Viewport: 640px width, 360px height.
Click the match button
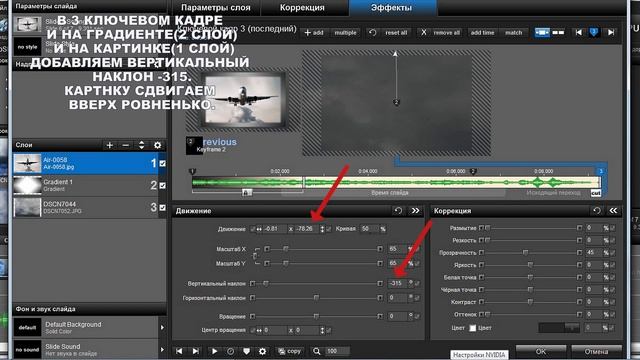tap(513, 32)
